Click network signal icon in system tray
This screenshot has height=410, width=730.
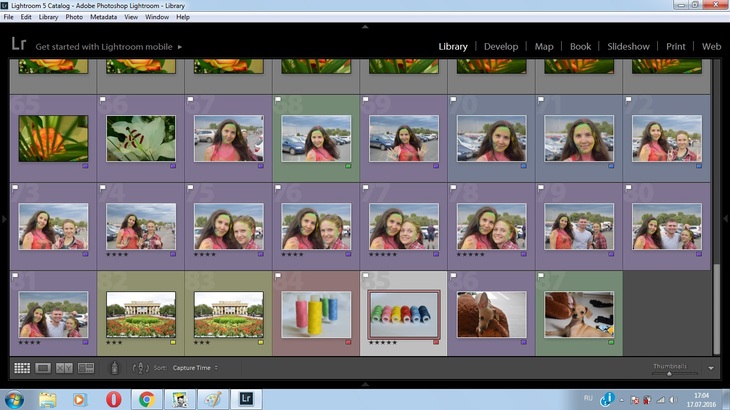point(660,400)
